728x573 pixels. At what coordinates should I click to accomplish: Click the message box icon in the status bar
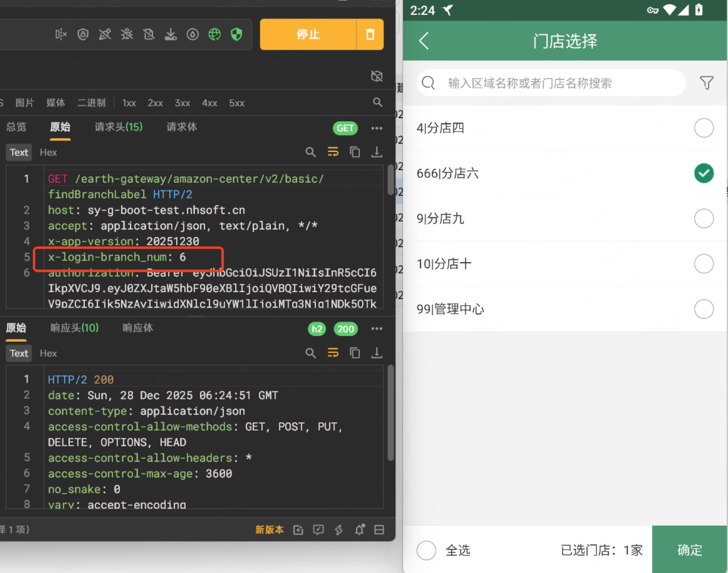click(318, 530)
